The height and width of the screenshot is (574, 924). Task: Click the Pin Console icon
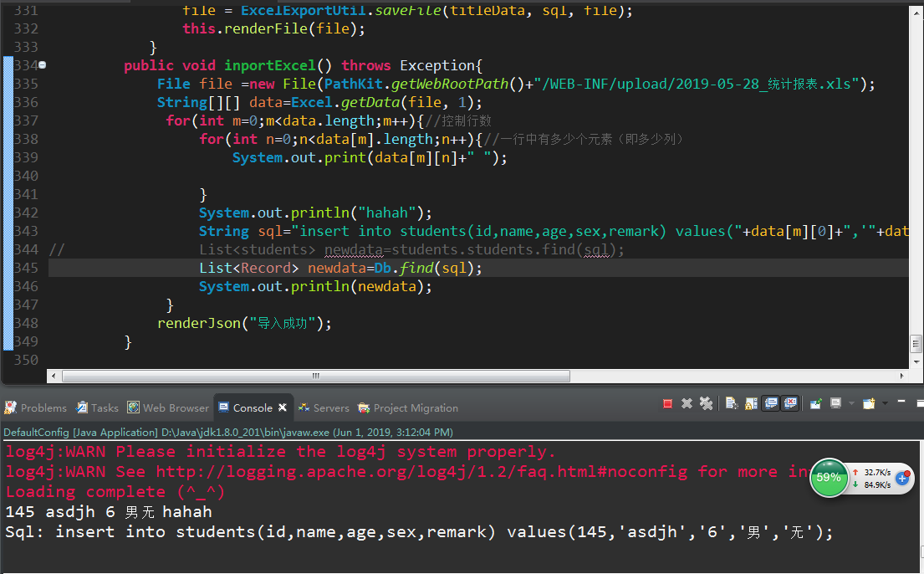coord(815,403)
